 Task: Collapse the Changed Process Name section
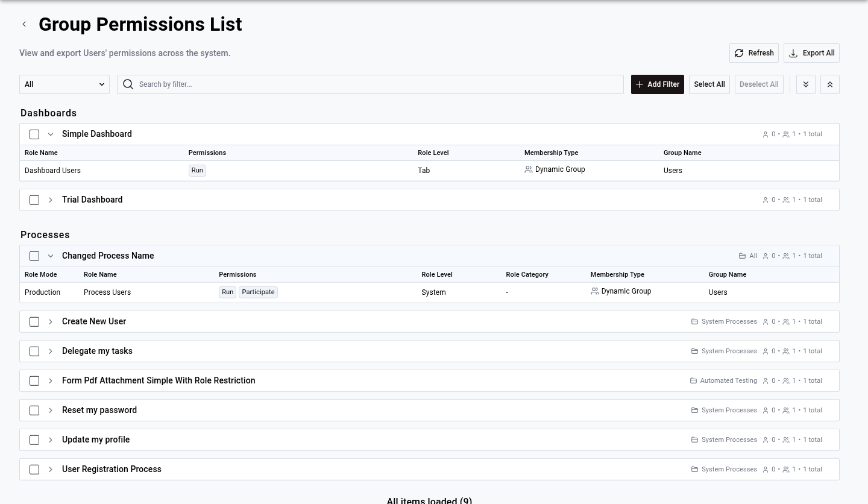tap(51, 256)
